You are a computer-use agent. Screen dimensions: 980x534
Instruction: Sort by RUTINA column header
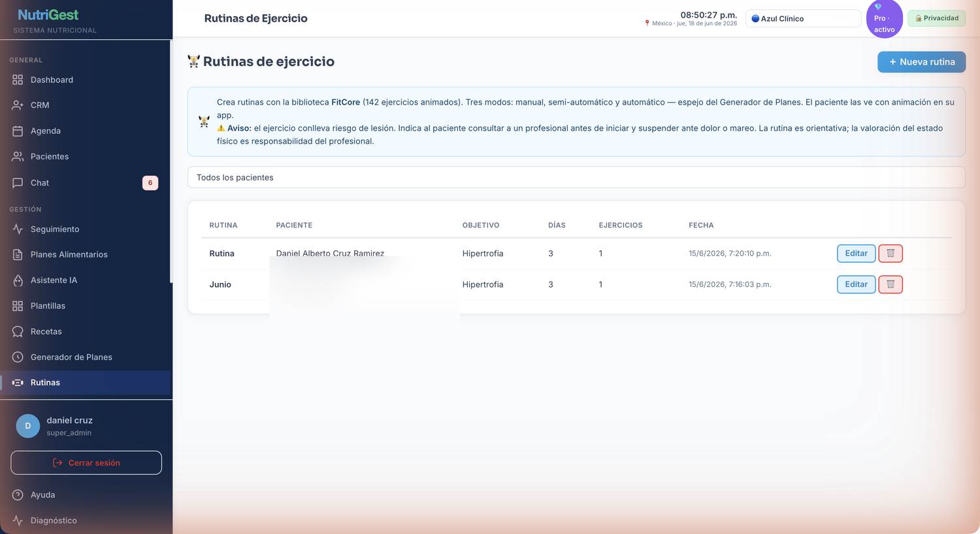[x=223, y=225]
